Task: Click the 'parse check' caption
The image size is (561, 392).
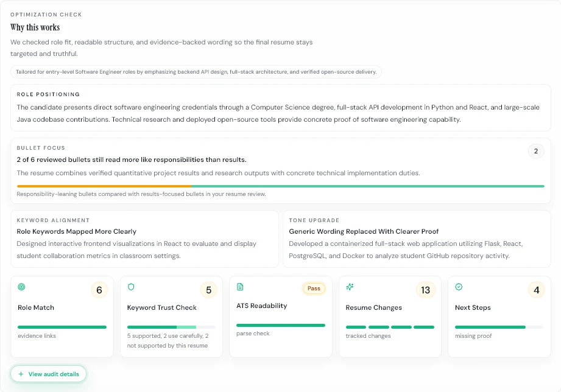Action: tap(253, 334)
